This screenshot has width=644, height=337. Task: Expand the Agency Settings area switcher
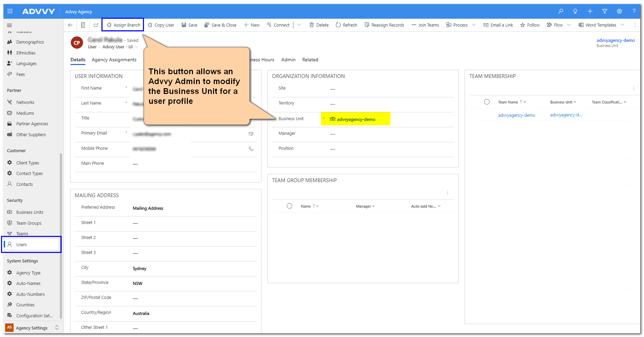(x=57, y=327)
